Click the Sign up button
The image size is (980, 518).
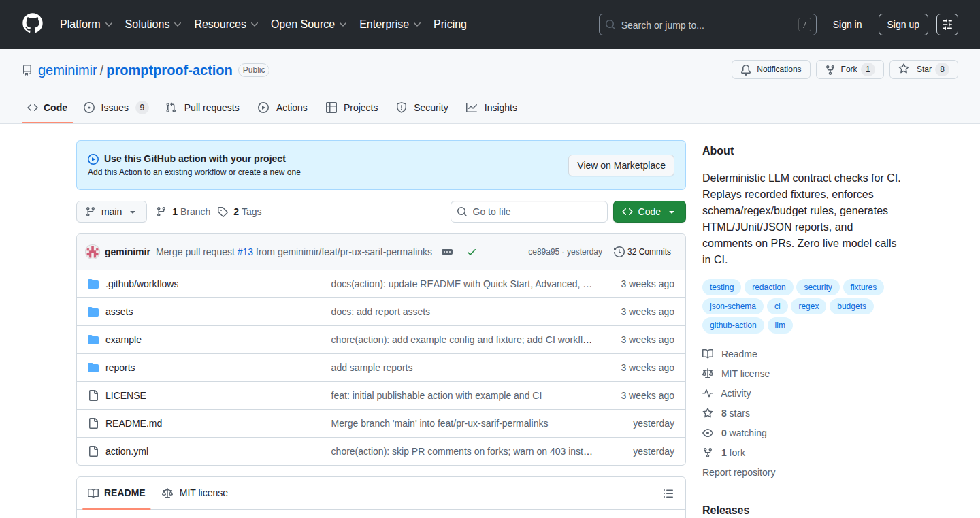click(x=903, y=25)
